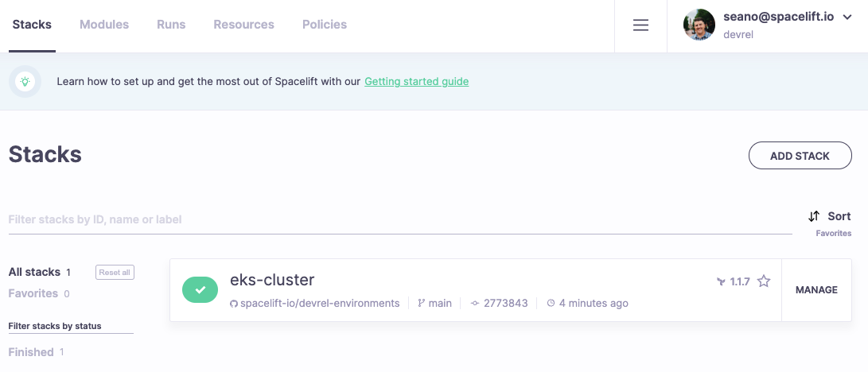Image resolution: width=868 pixels, height=372 pixels.
Task: Click the lightbulb tip icon
Action: (25, 81)
